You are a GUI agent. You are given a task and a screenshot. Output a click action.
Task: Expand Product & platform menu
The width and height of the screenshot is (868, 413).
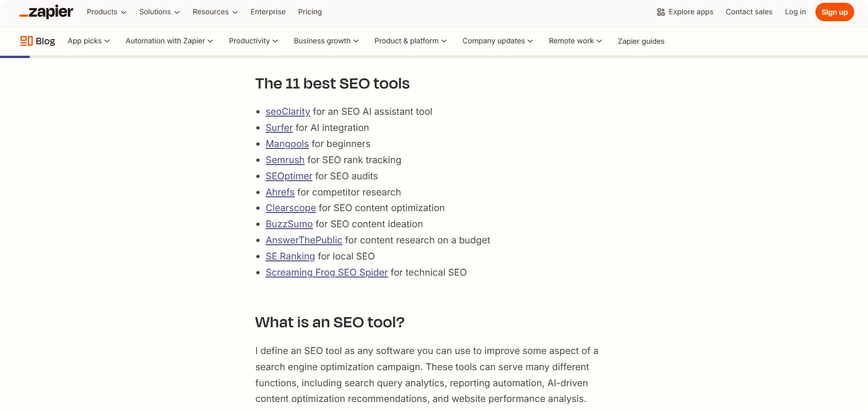(x=411, y=41)
